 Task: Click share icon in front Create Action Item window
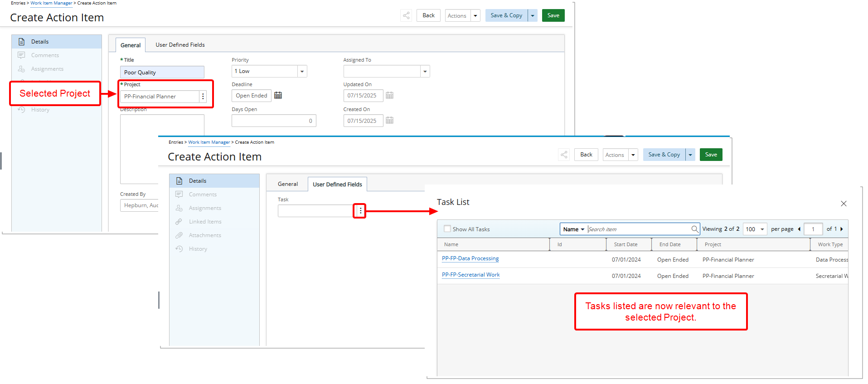point(564,155)
